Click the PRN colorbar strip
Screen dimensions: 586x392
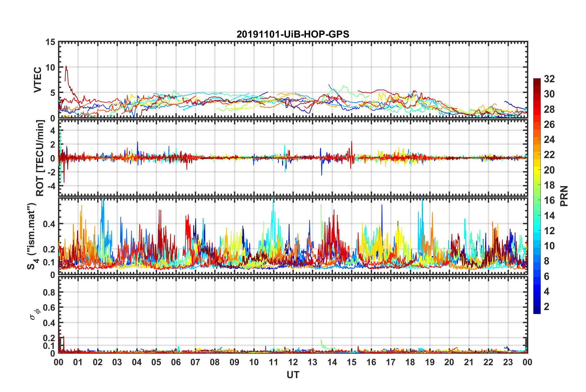(x=537, y=196)
